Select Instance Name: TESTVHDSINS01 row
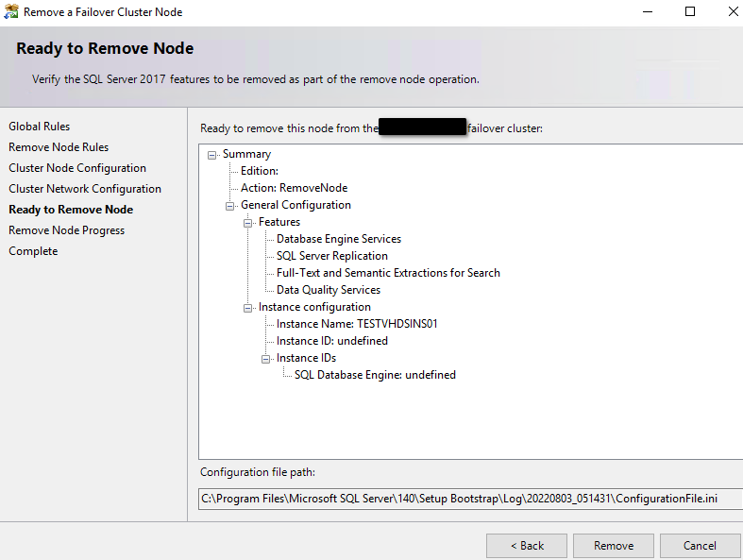Viewport: 743px width, 560px height. pyautogui.click(x=357, y=324)
